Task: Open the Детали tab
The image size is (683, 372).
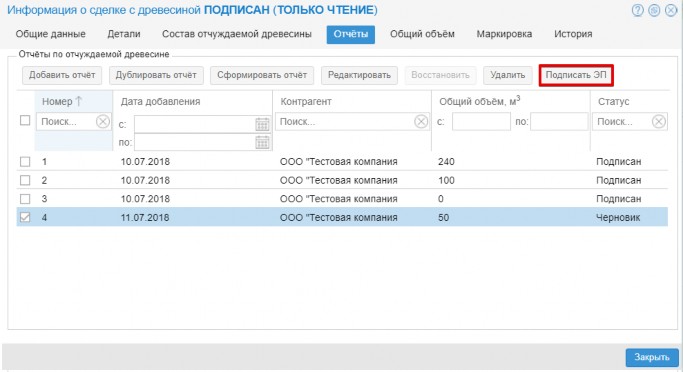Action: click(x=124, y=34)
